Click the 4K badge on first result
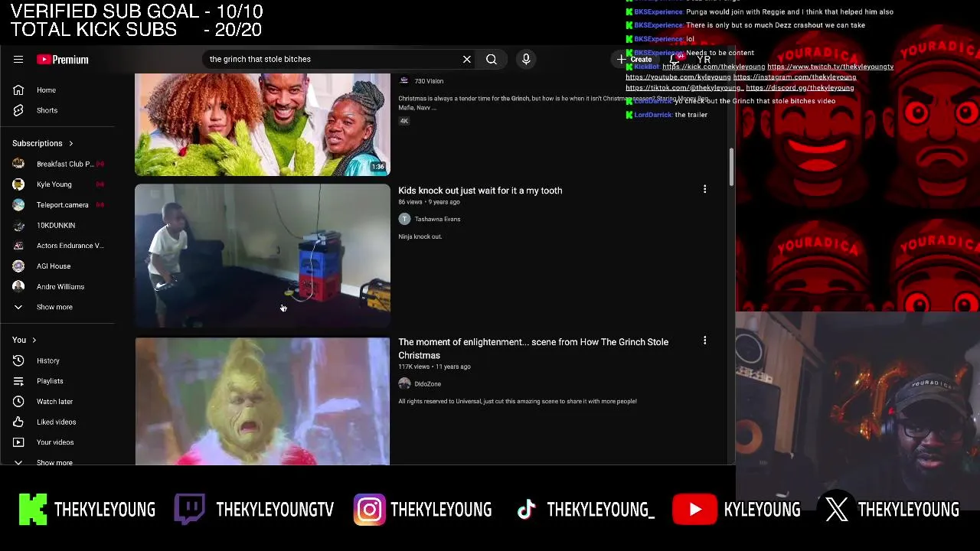 coord(404,121)
